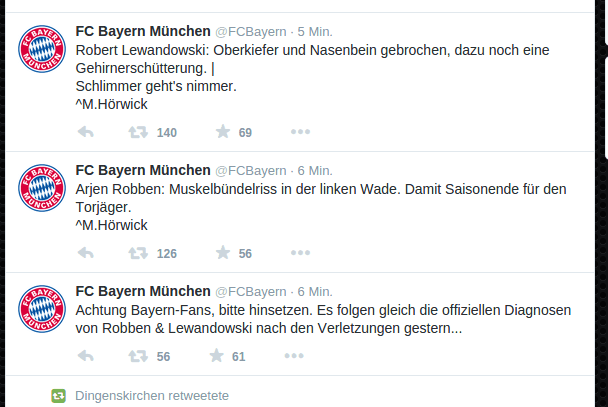
Task: Favorite the Achtung Bayern-Fans tweet
Action: (x=216, y=355)
